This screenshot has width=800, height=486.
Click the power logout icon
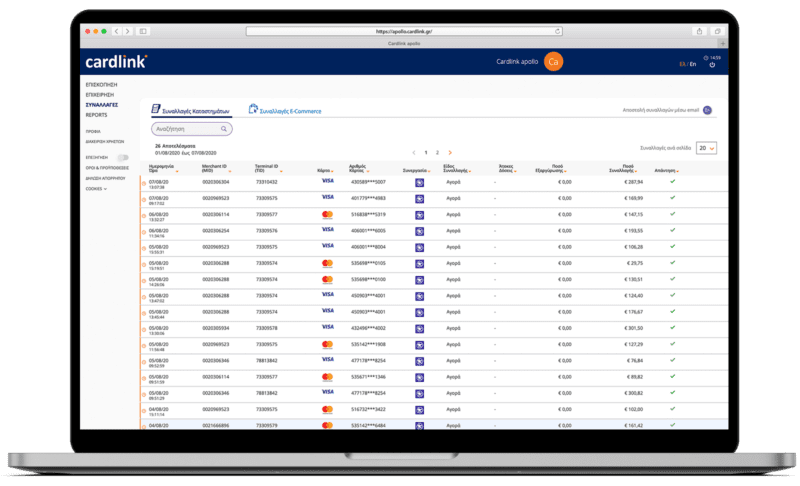(711, 65)
